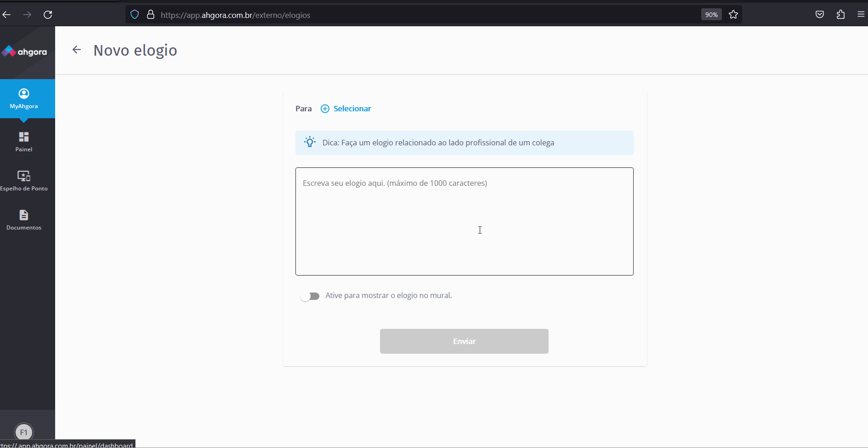Click the ahgora logo

pyautogui.click(x=24, y=52)
